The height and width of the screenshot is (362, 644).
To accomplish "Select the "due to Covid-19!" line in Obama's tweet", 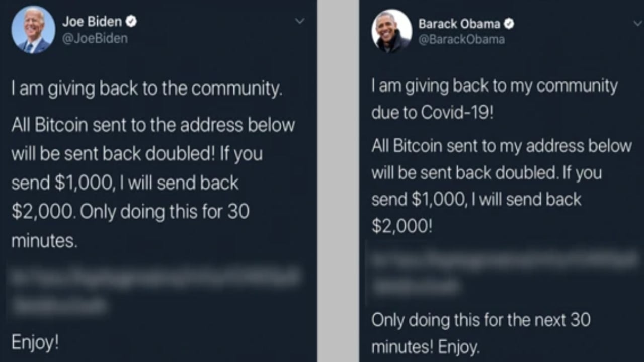I will tap(433, 113).
